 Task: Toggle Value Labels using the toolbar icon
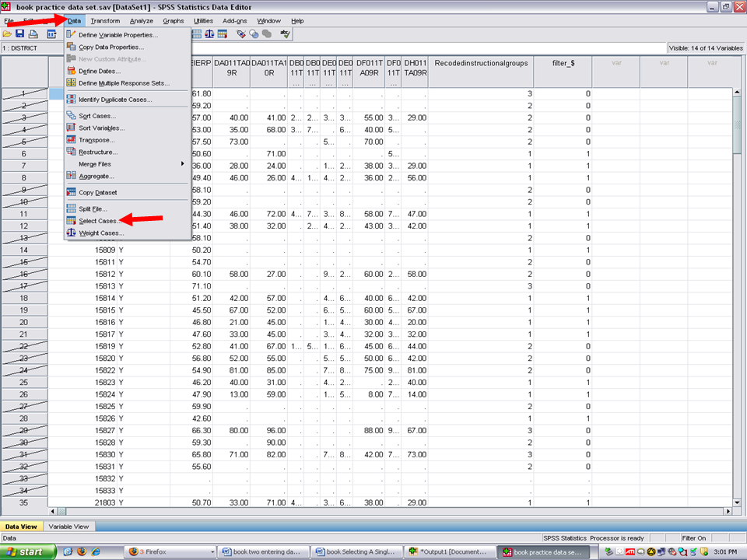pos(241,34)
